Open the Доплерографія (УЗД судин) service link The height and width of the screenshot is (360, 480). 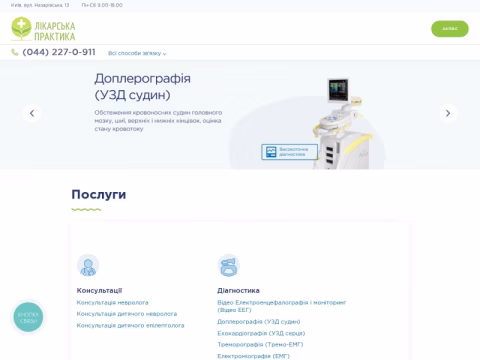tap(259, 322)
